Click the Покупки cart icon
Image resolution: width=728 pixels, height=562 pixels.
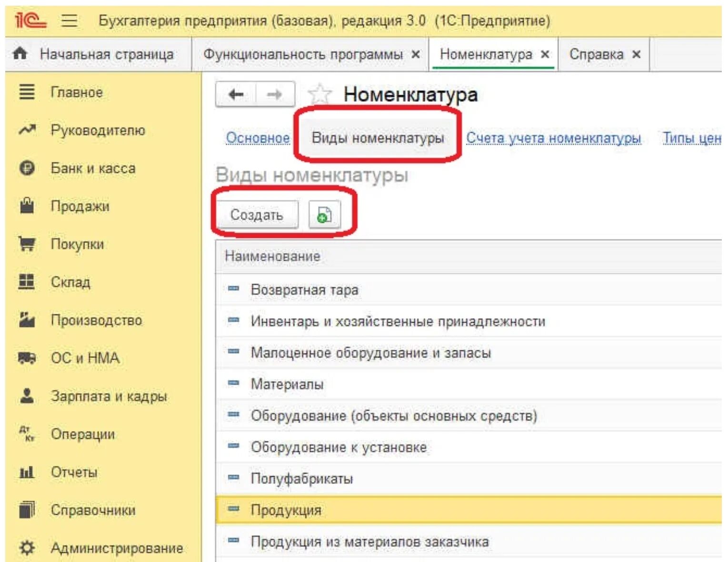(x=27, y=244)
